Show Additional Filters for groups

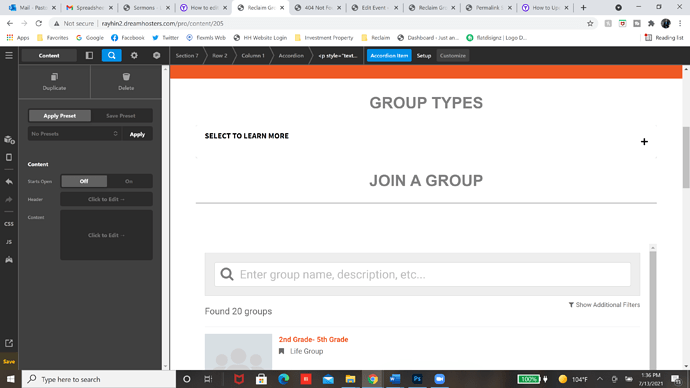point(604,305)
